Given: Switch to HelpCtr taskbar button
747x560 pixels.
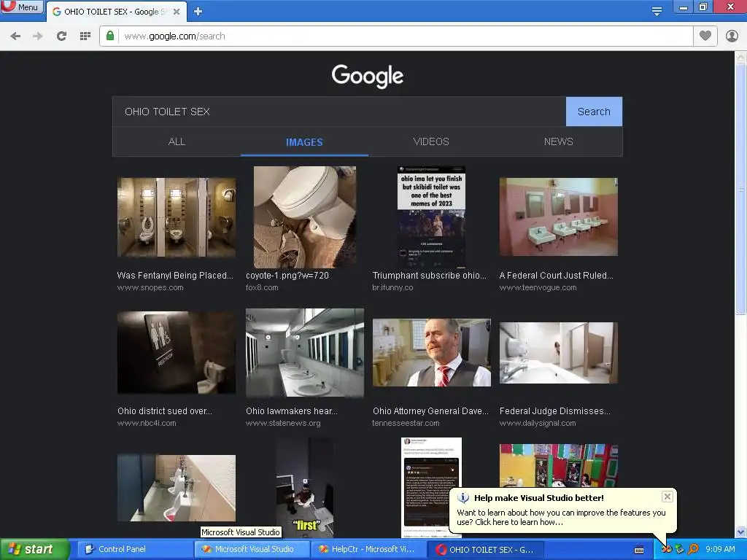Looking at the screenshot, I should 368,550.
